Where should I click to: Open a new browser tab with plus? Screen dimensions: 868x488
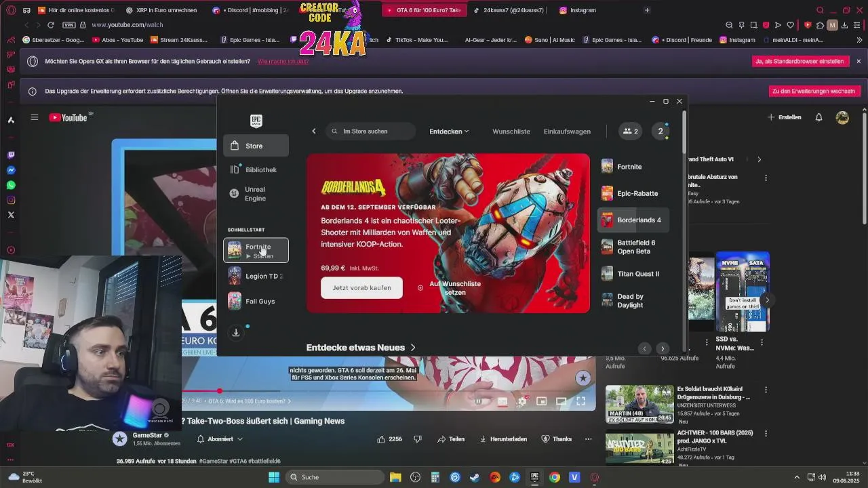pyautogui.click(x=647, y=10)
